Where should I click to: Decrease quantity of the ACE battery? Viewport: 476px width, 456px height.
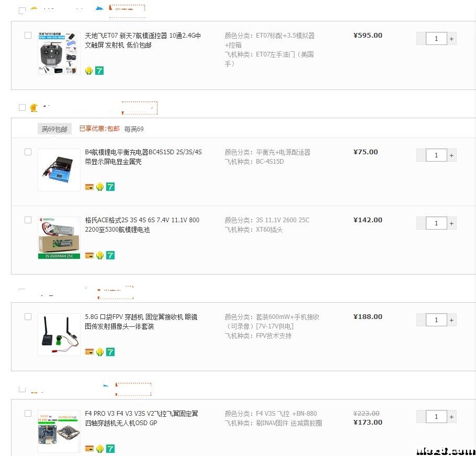pyautogui.click(x=421, y=223)
